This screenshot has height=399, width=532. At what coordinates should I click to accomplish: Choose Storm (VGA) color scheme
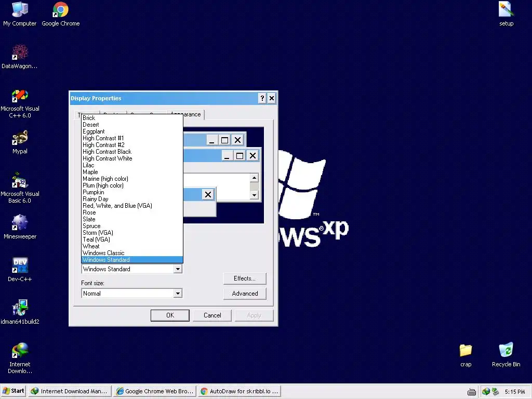point(132,233)
